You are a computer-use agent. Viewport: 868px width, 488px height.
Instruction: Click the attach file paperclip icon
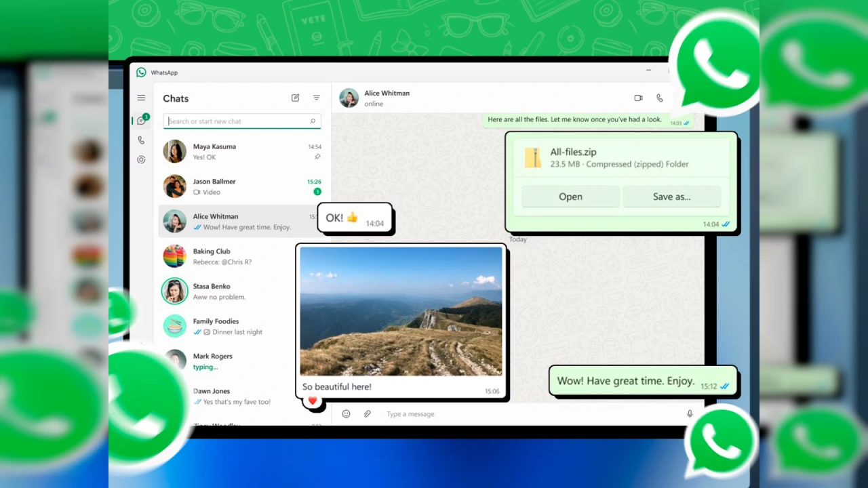(x=367, y=414)
